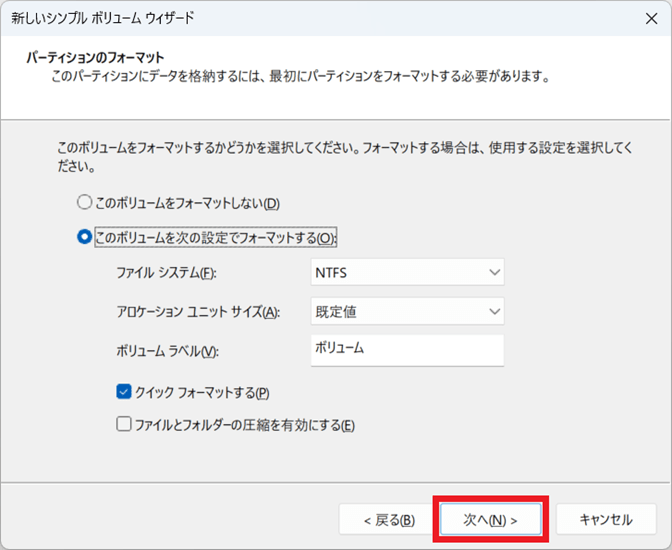672x550 pixels.
Task: Click the アロケーション ユニット サイズ(A) label
Action: 198,312
